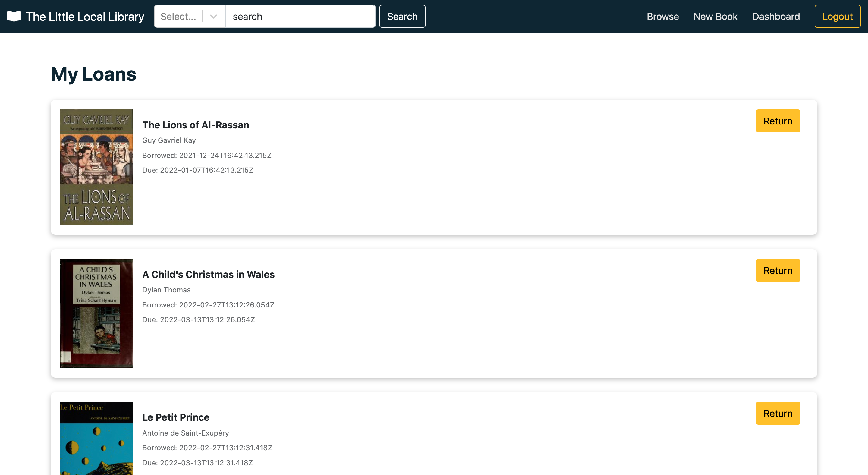The image size is (868, 475).
Task: Open the New Book page
Action: coord(715,17)
